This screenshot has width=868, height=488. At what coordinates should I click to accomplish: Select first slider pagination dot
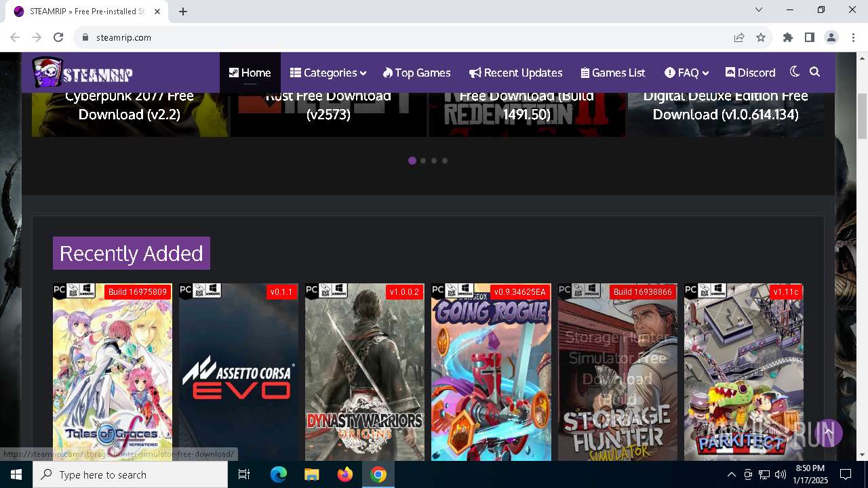pos(412,161)
